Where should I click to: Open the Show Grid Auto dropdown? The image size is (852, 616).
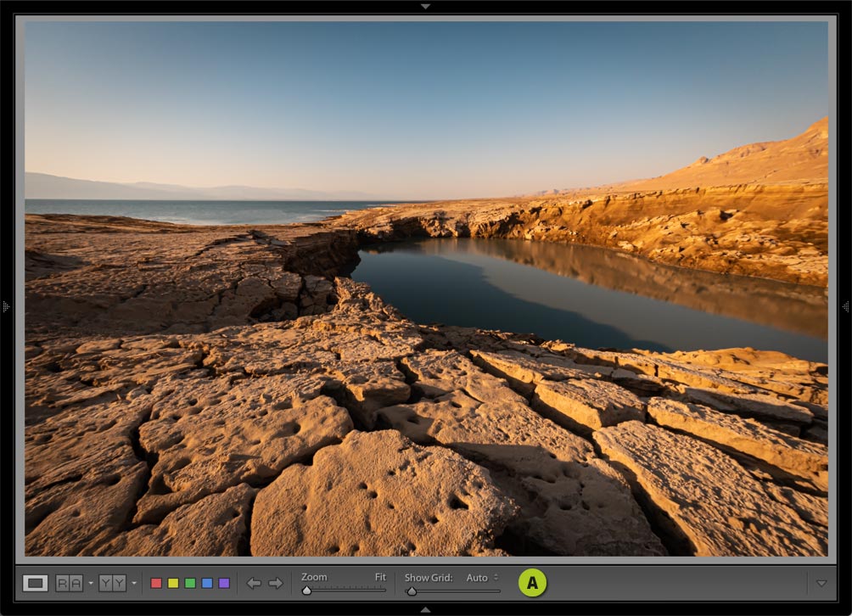(482, 578)
